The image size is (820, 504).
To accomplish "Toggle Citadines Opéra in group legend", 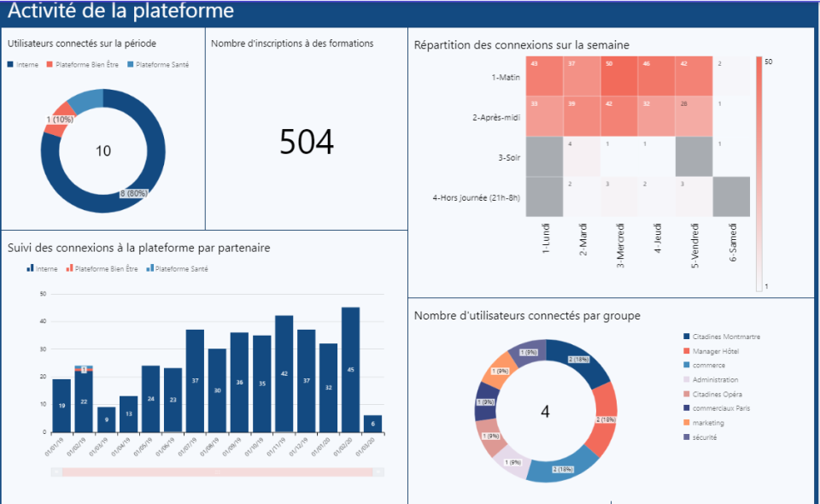I will click(x=712, y=394).
